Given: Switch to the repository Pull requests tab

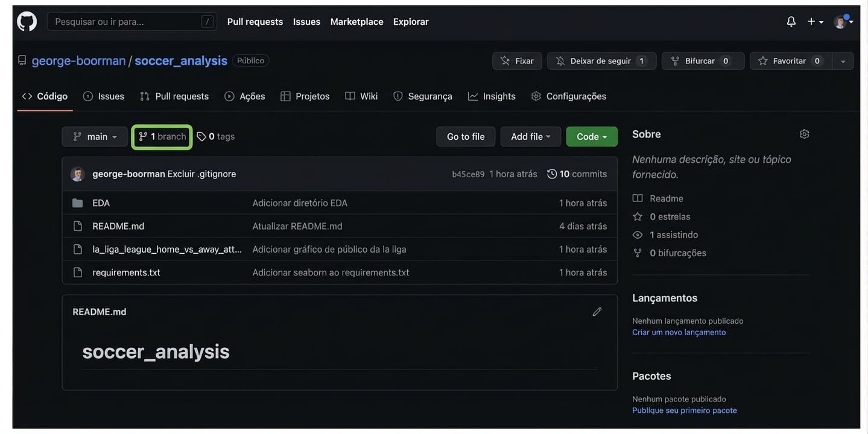Looking at the screenshot, I should click(x=174, y=96).
